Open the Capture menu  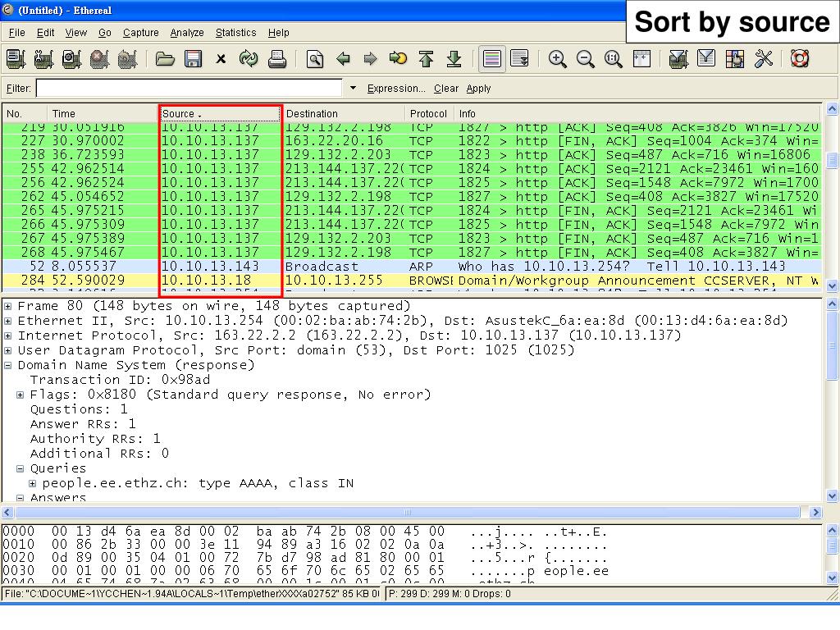(x=141, y=33)
